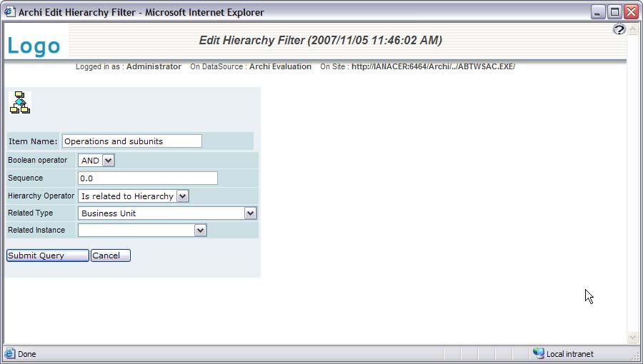Expand the Hierarchy Operator dropdown
Image resolution: width=643 pixels, height=364 pixels.
[x=182, y=196]
